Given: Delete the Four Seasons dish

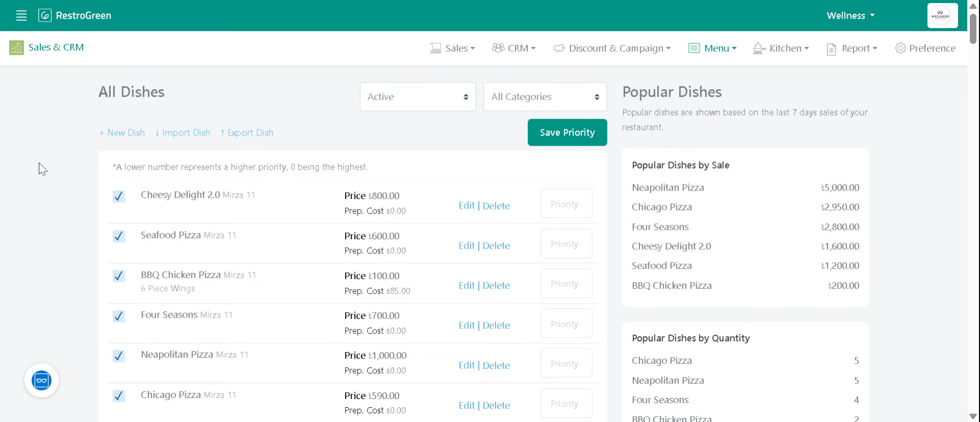Looking at the screenshot, I should 496,325.
